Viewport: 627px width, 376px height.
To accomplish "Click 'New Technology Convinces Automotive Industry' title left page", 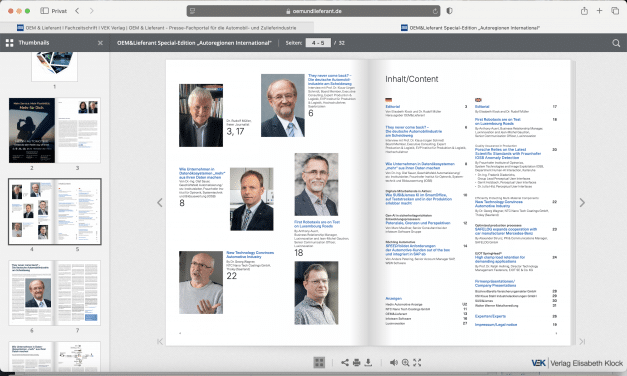I will pos(250,254).
